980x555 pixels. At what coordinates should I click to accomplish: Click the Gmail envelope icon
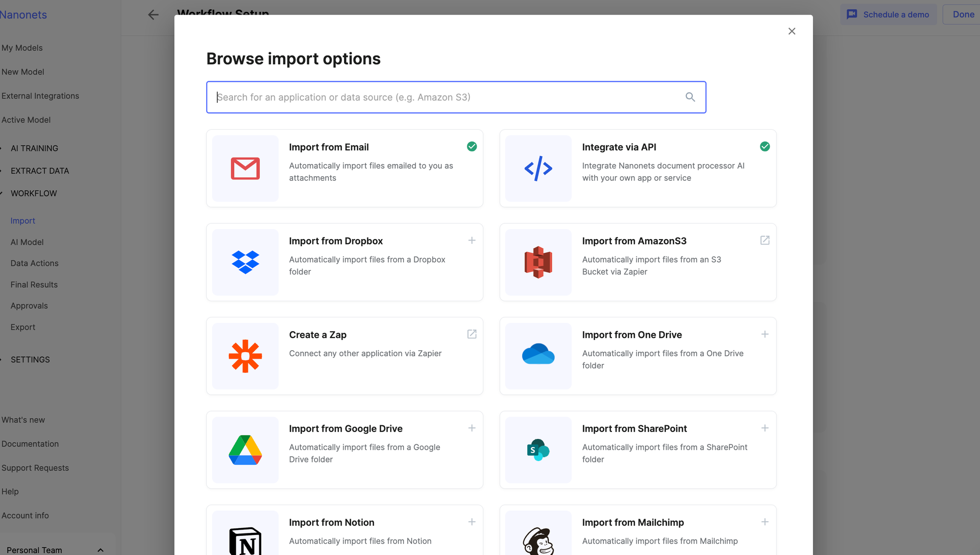tap(245, 169)
